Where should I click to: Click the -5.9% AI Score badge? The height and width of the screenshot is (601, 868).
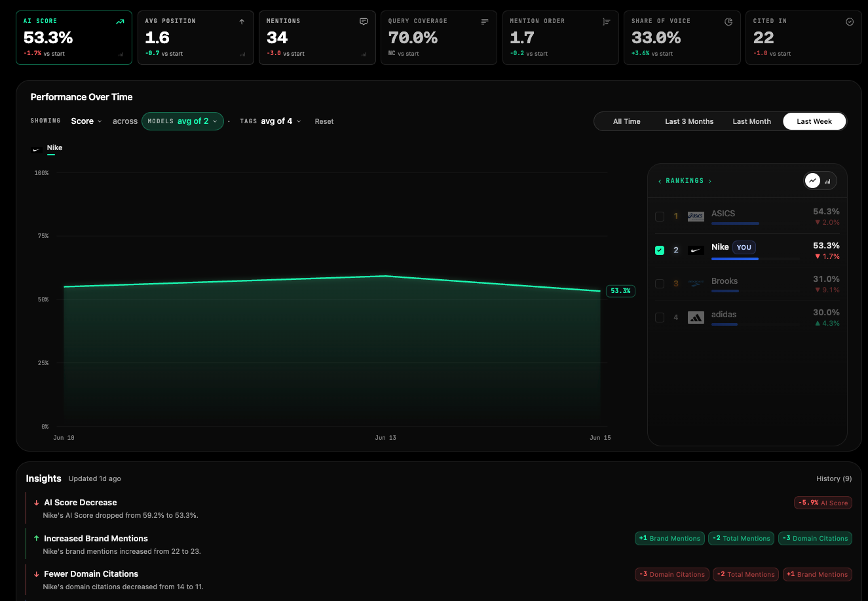823,503
